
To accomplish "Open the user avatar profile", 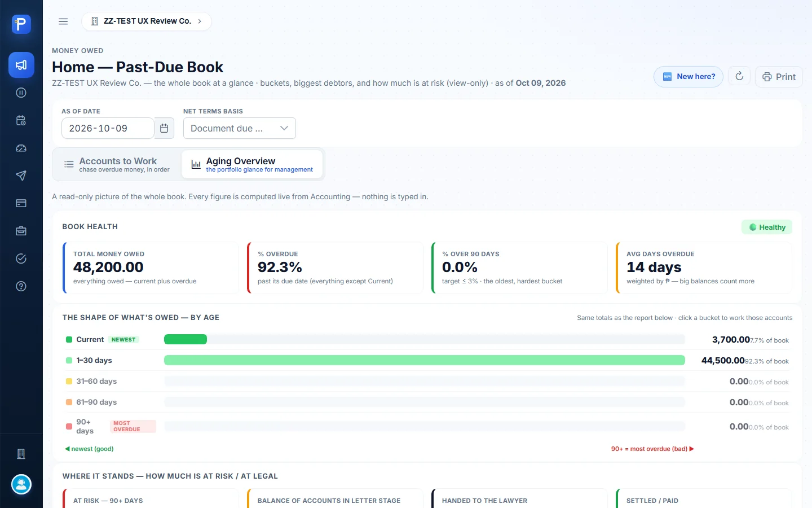I will [x=21, y=484].
